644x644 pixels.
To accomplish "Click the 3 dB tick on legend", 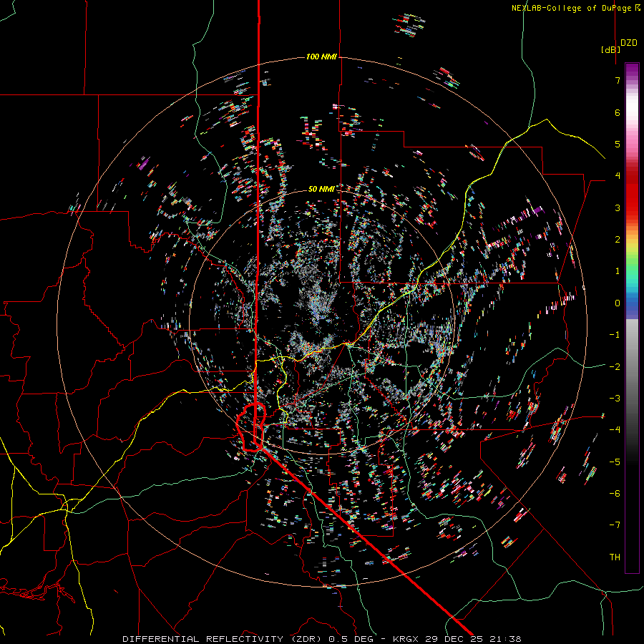I will click(x=618, y=208).
